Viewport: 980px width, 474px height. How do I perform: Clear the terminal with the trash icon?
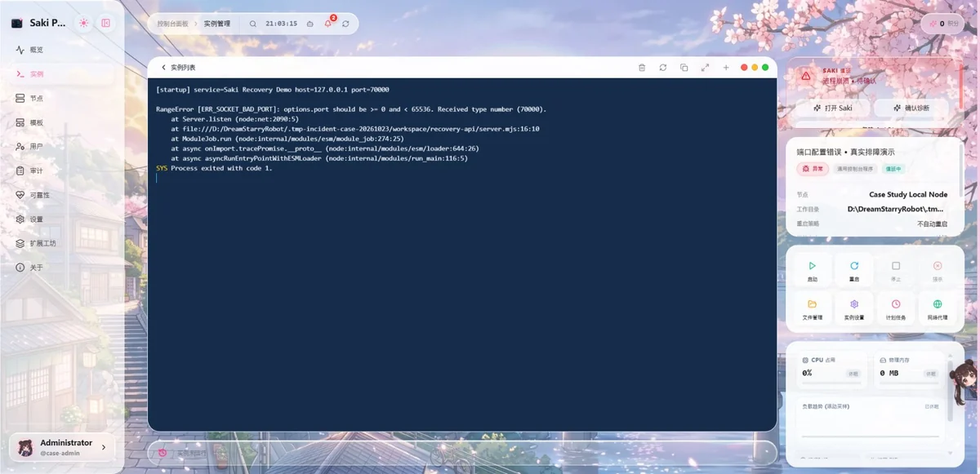point(642,68)
